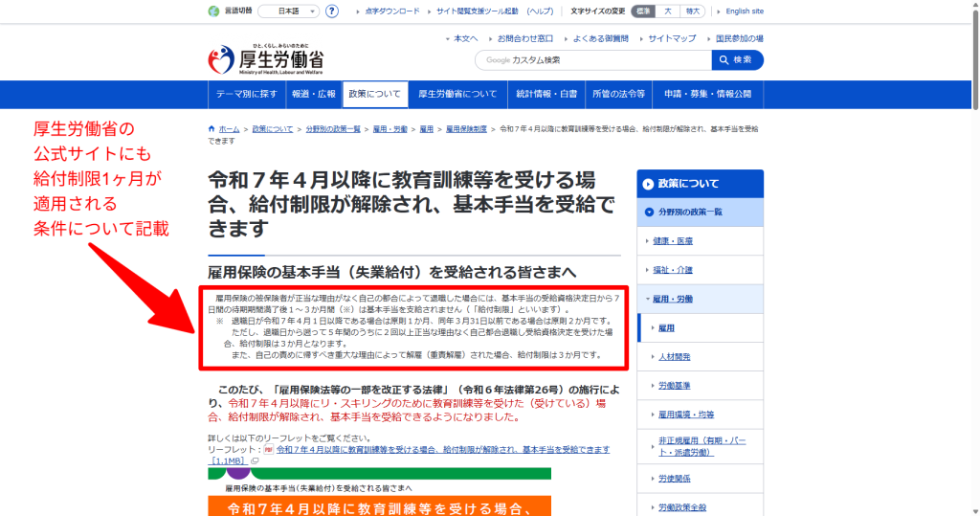Click the 雇用 breadcrumb link

426,129
